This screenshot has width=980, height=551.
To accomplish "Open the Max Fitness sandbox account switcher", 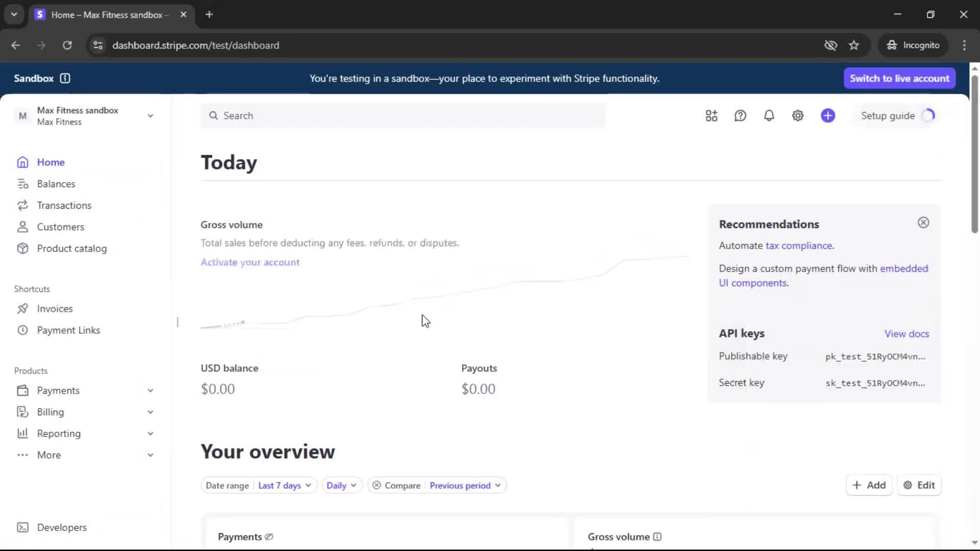I will (x=85, y=116).
